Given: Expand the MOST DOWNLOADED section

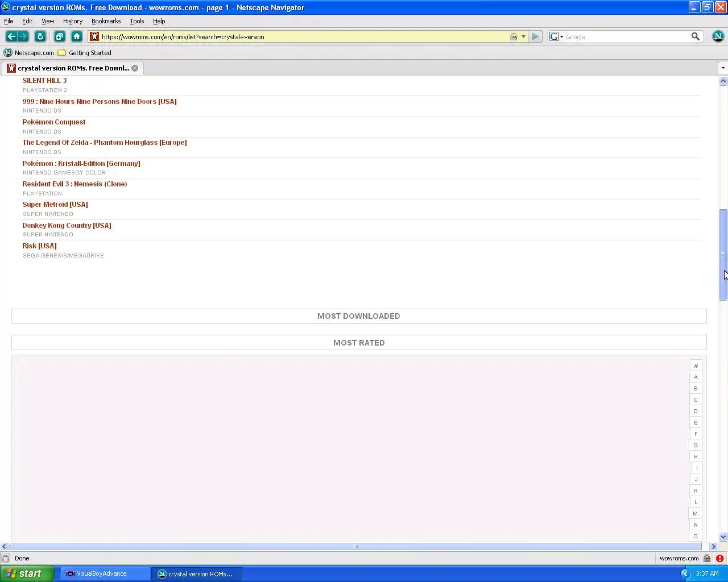Looking at the screenshot, I should [359, 316].
